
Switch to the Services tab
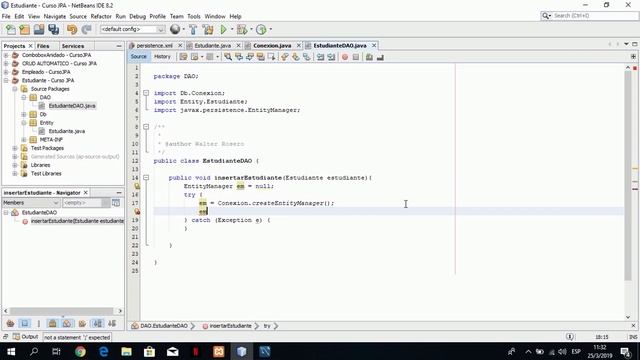[x=73, y=46]
